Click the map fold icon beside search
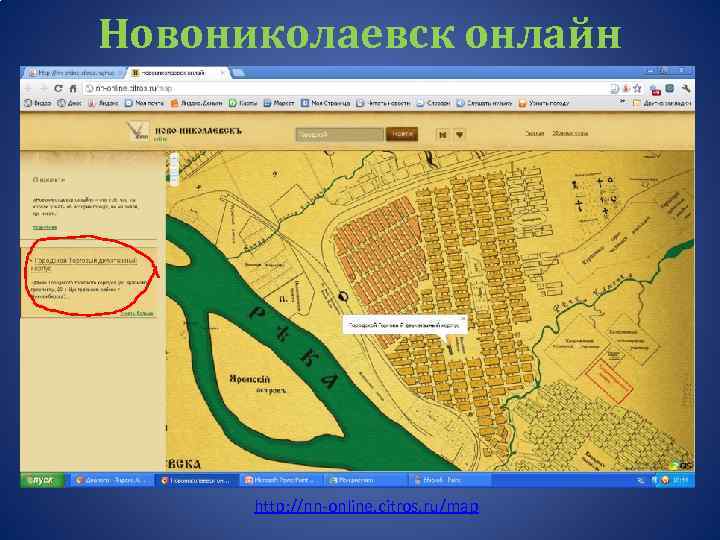 [x=443, y=135]
